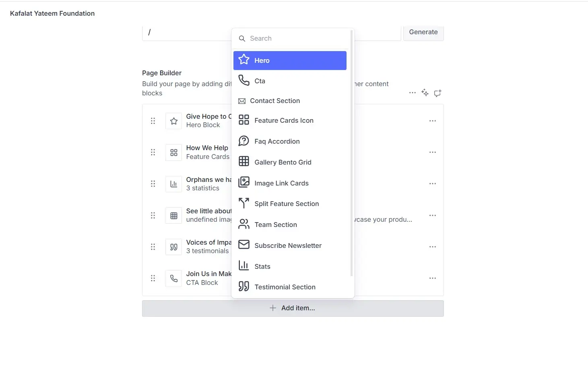Image resolution: width=588 pixels, height=369 pixels.
Task: Open the three-dot menu for the Hero Block row
Action: (x=433, y=121)
